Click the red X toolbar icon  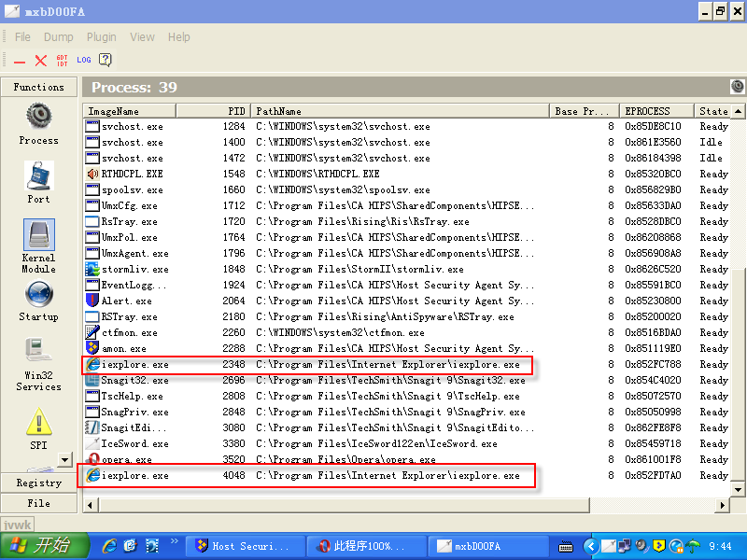tap(41, 61)
